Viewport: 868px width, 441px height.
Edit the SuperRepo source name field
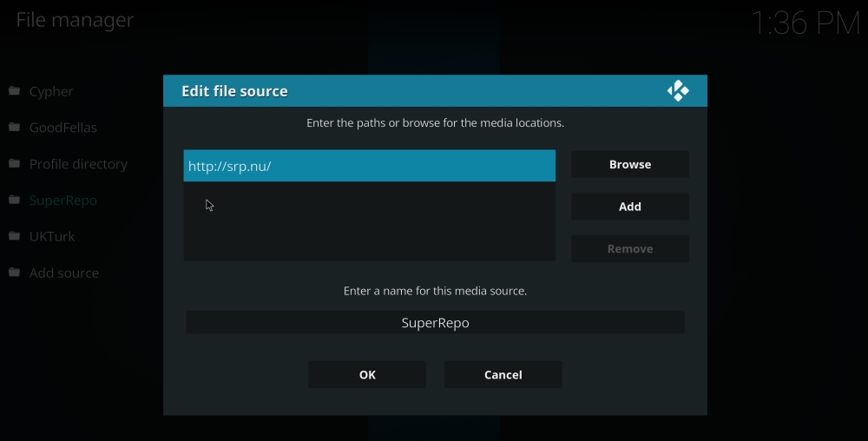[x=435, y=323]
